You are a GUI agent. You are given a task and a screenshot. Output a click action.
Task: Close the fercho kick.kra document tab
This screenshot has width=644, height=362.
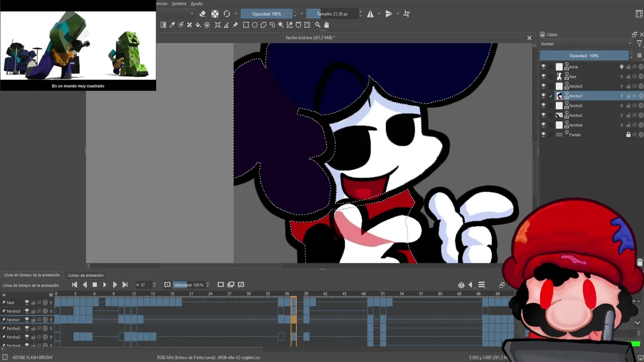(529, 38)
